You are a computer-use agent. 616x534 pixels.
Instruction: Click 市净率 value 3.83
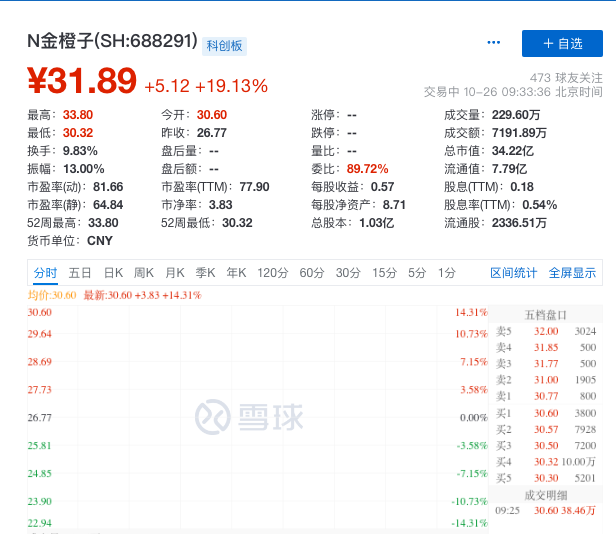point(220,205)
